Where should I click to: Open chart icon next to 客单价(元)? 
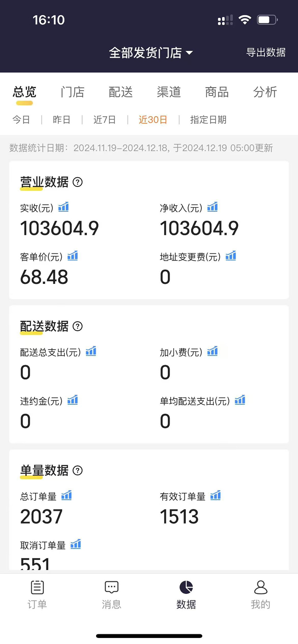[73, 256]
